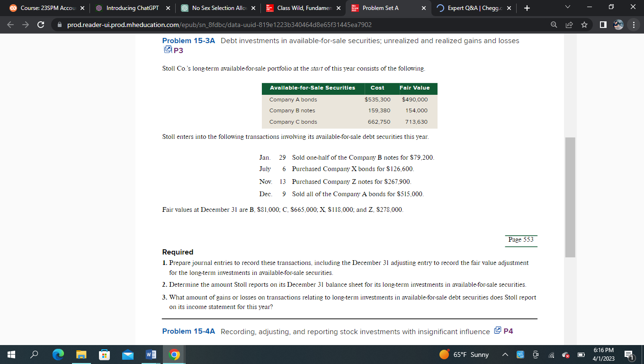Open the Mail app from the taskbar

pyautogui.click(x=127, y=354)
